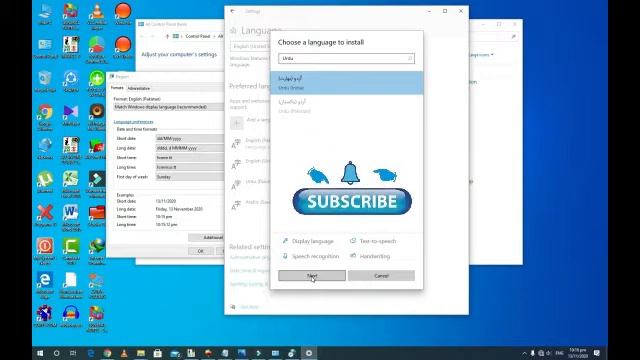Click the search magnifier in language dialog

tap(410, 58)
